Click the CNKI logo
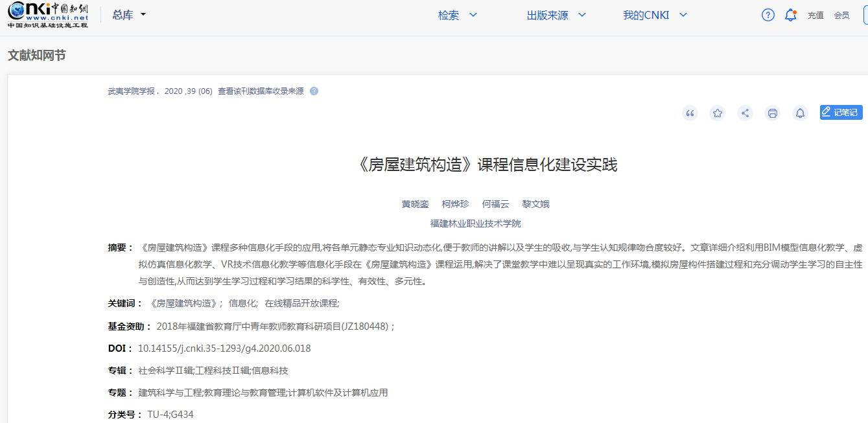This screenshot has height=423, width=868. click(x=48, y=15)
